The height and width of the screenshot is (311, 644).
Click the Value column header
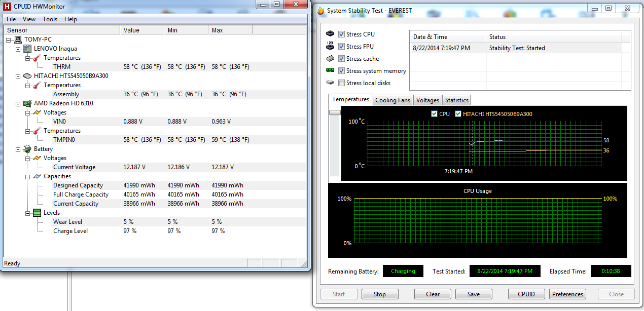pos(142,30)
